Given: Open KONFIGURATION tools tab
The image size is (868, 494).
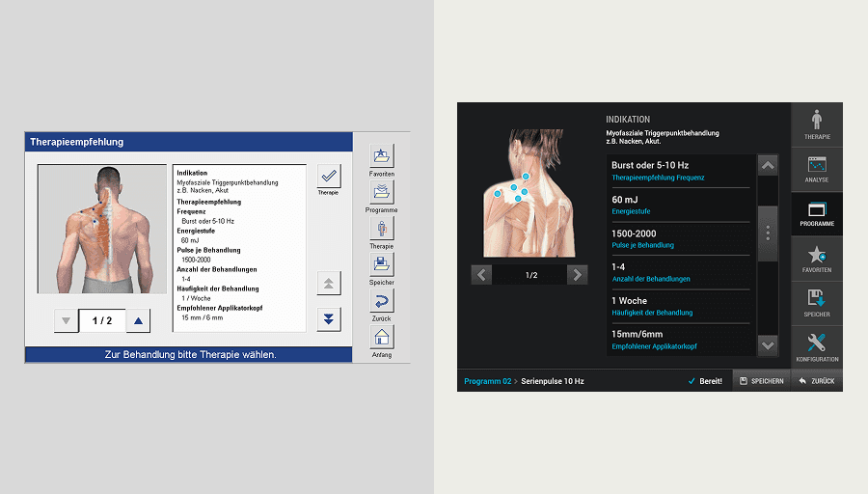Looking at the screenshot, I should [x=817, y=347].
